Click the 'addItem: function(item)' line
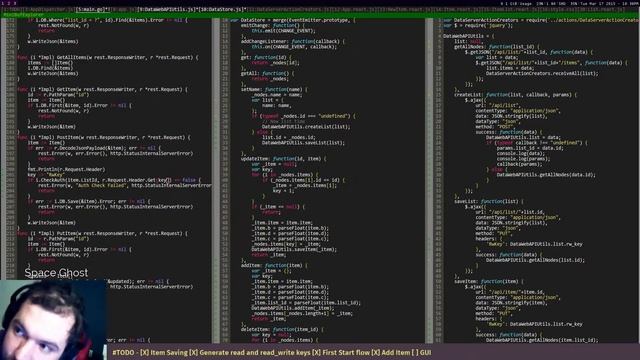The width and height of the screenshot is (640, 360). (274, 265)
